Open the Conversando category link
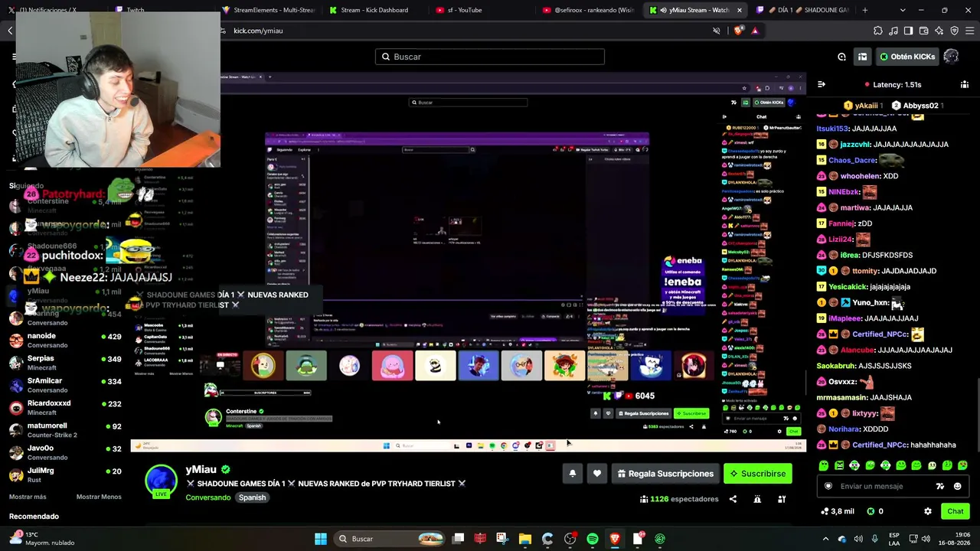The image size is (980, 551). (208, 497)
